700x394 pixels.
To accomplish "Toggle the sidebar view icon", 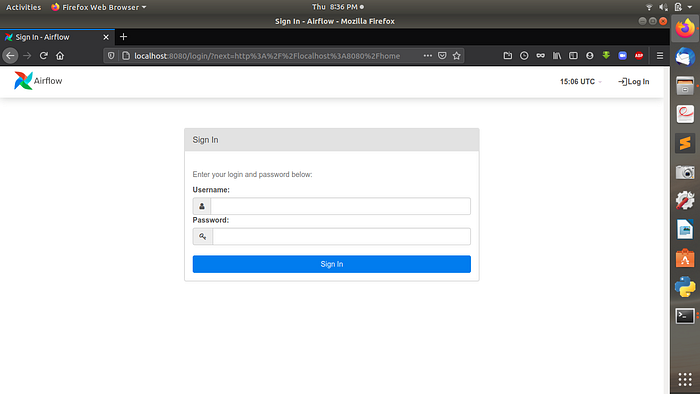I will pyautogui.click(x=573, y=56).
